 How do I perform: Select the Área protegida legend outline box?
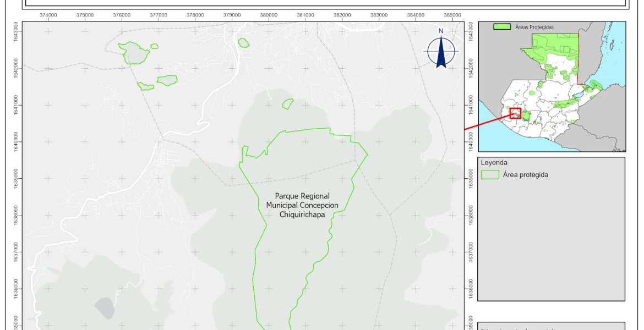tap(489, 175)
